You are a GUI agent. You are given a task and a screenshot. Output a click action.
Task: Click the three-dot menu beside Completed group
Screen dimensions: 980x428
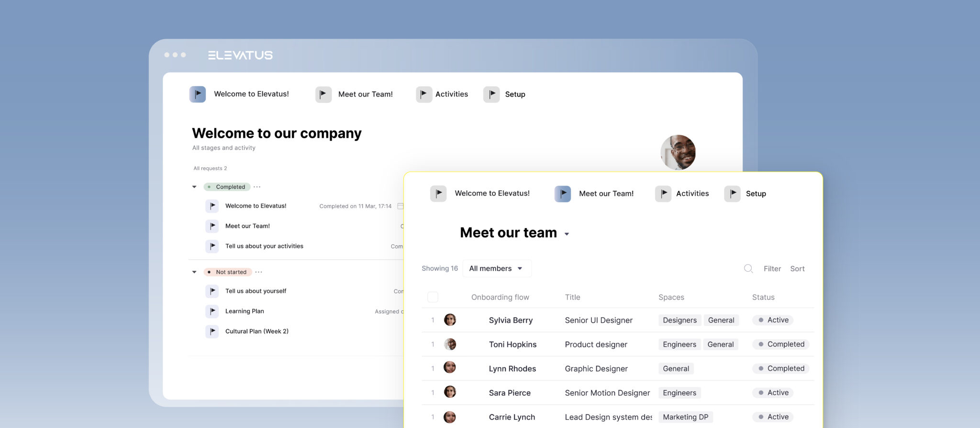pos(257,187)
